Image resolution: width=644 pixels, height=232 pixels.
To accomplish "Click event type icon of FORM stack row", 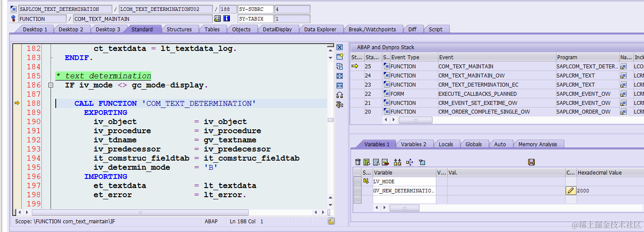I will [386, 94].
